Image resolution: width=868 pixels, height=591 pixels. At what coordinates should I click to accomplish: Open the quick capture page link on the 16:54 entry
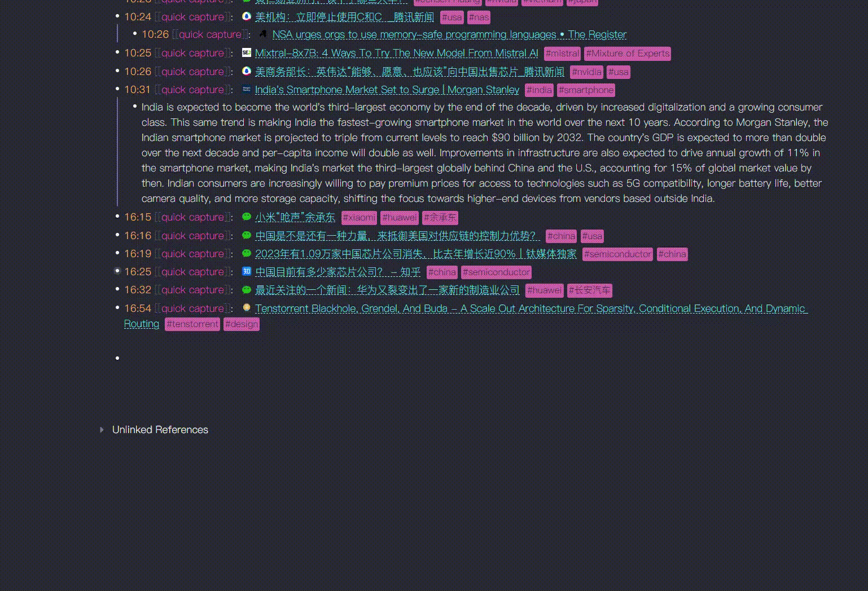click(x=192, y=308)
